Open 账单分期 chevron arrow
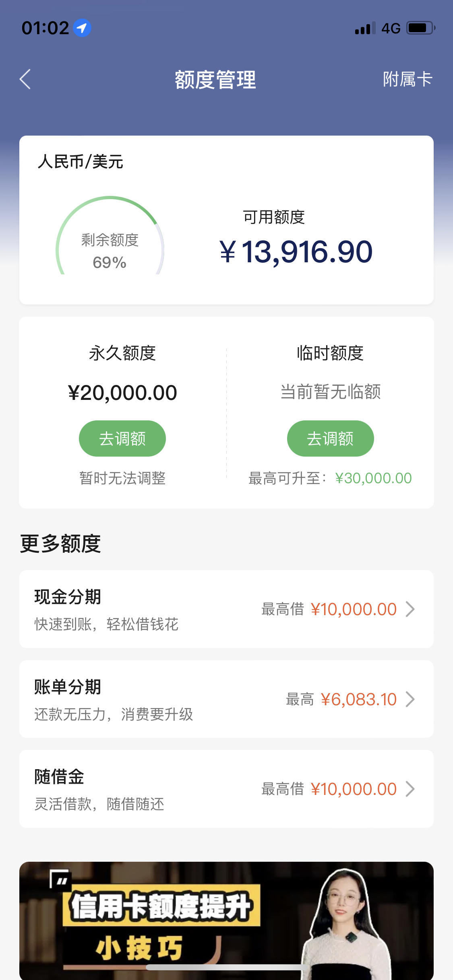453x980 pixels. [410, 699]
